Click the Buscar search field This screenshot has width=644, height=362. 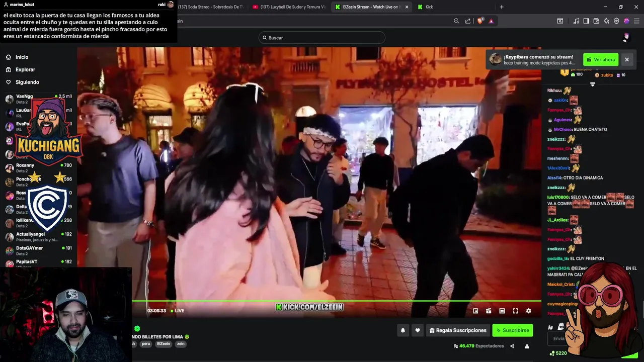[322, 38]
